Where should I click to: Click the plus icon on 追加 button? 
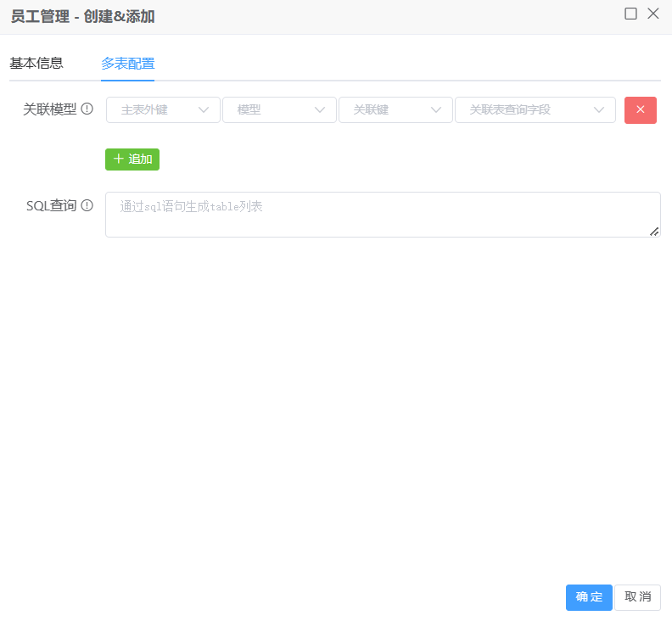pyautogui.click(x=119, y=159)
